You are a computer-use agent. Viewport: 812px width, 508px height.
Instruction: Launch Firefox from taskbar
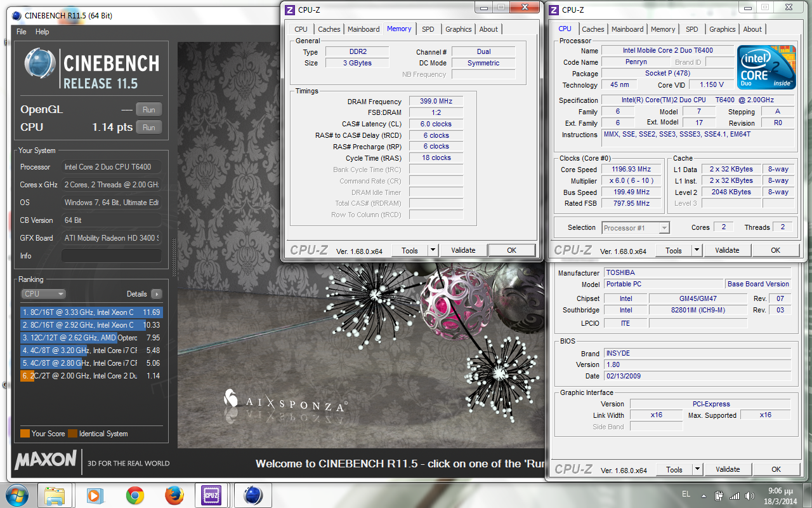point(174,495)
